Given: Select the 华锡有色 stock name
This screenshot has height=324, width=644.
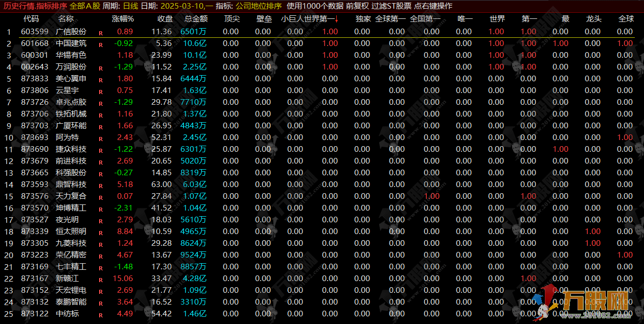Looking at the screenshot, I should 71,55.
